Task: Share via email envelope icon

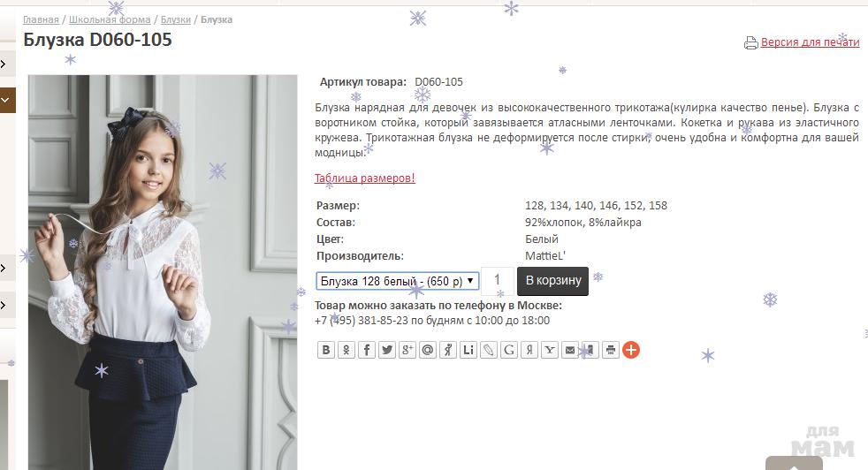Action: tap(569, 350)
